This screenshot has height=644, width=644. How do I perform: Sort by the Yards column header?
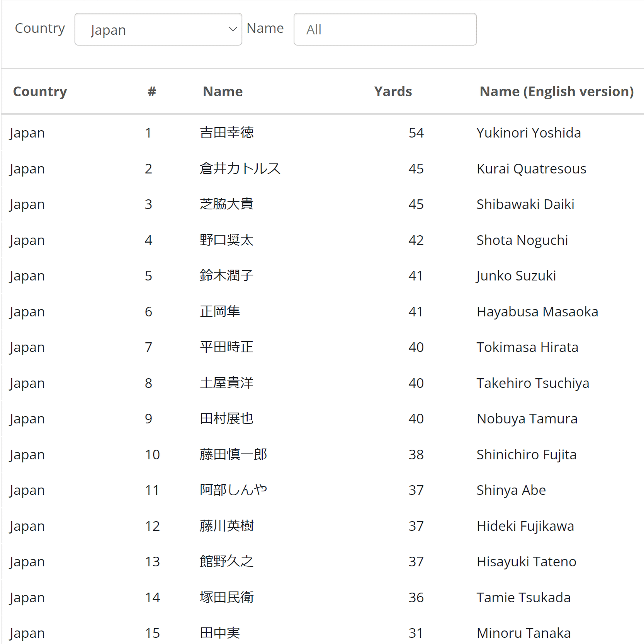[393, 91]
